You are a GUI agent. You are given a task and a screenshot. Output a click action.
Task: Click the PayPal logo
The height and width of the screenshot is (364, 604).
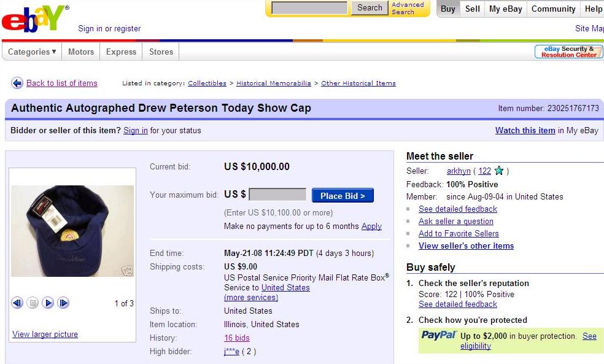[439, 335]
